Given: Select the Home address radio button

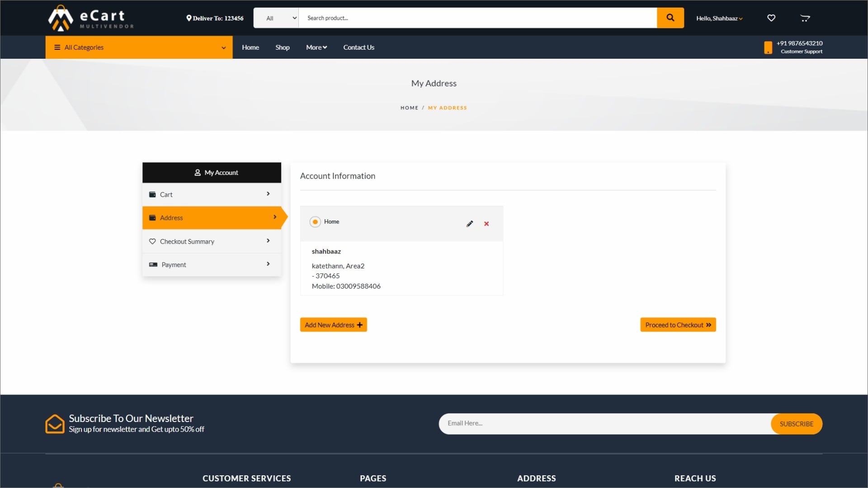Looking at the screenshot, I should tap(314, 221).
